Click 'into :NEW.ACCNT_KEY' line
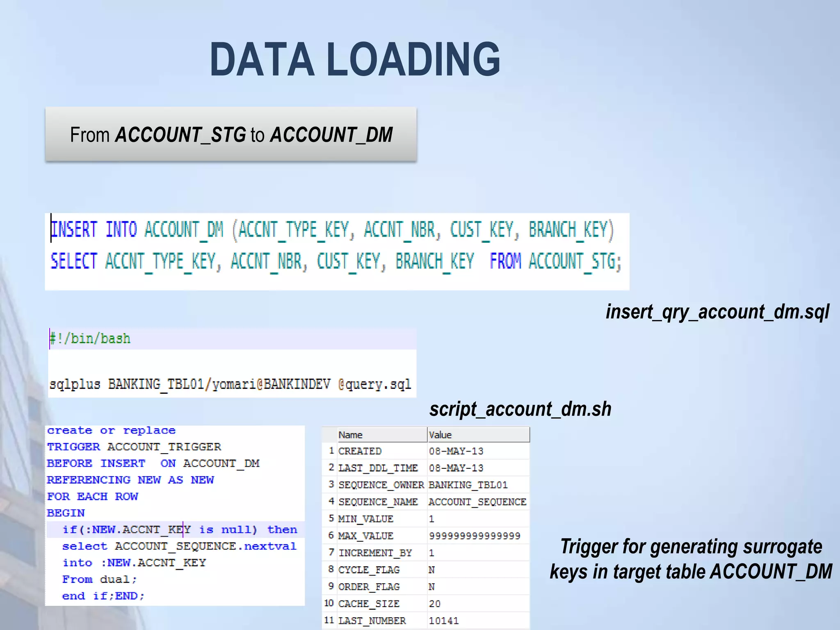 click(134, 563)
